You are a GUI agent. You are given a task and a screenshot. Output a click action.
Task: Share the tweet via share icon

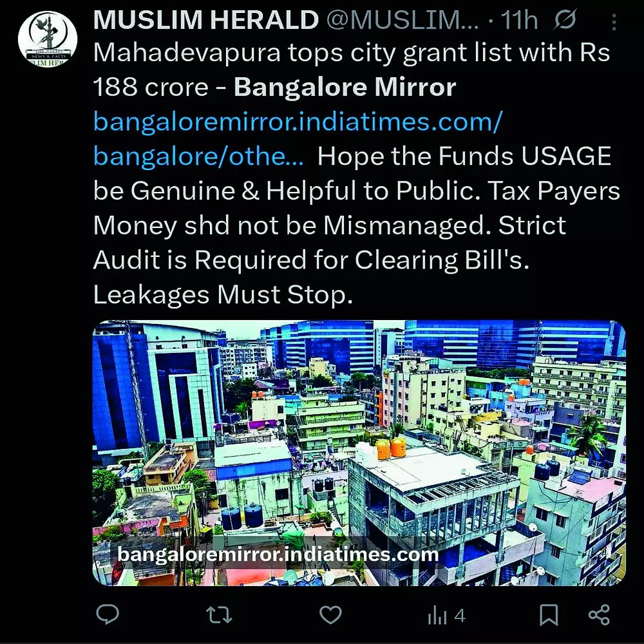click(599, 615)
